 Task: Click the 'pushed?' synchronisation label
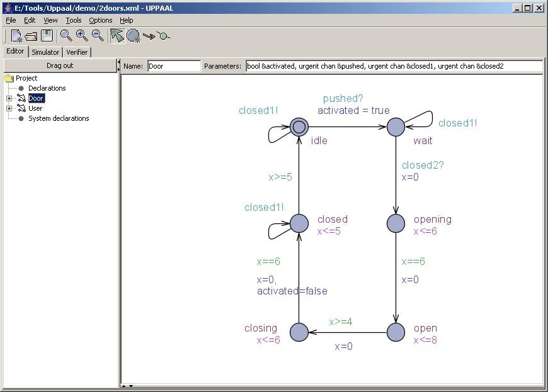[343, 99]
